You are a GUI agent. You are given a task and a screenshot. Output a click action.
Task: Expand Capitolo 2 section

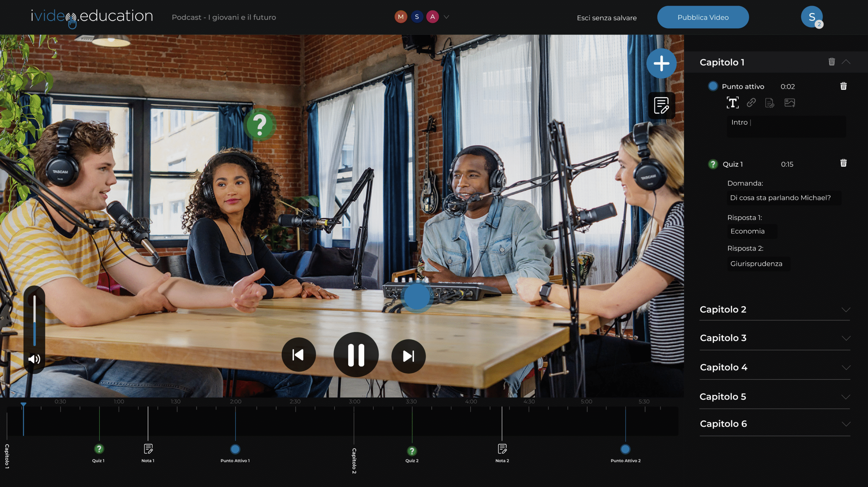point(846,310)
